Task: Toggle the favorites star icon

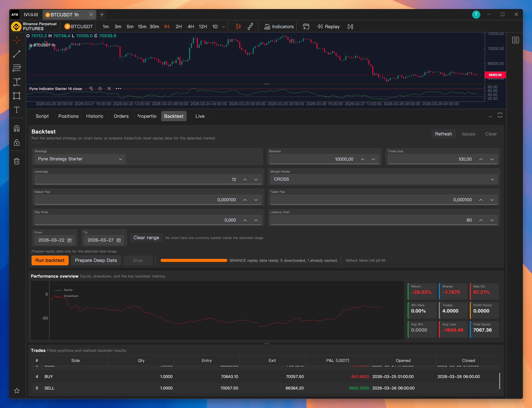Action: pyautogui.click(x=17, y=391)
